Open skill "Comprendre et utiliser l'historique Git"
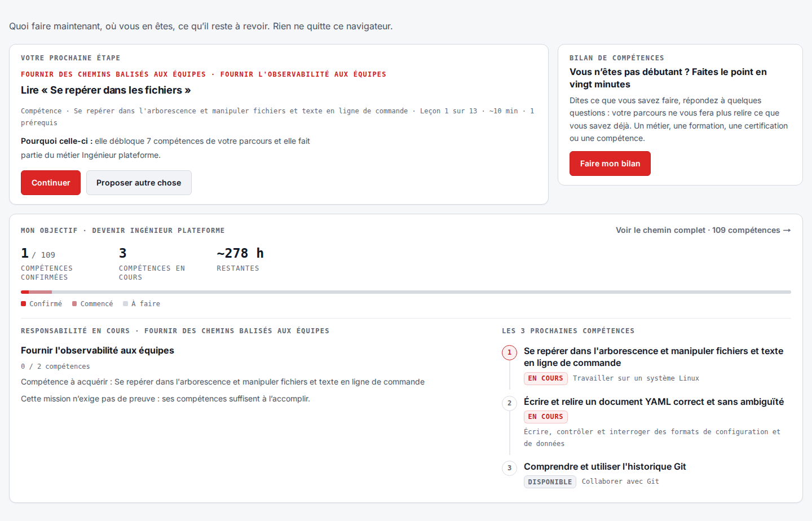 [x=605, y=466]
